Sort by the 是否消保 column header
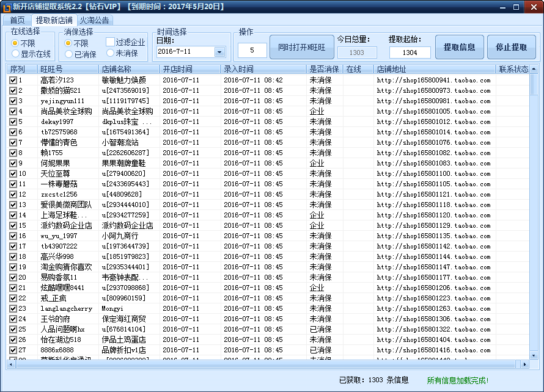This screenshot has height=392, width=544. 324,70
